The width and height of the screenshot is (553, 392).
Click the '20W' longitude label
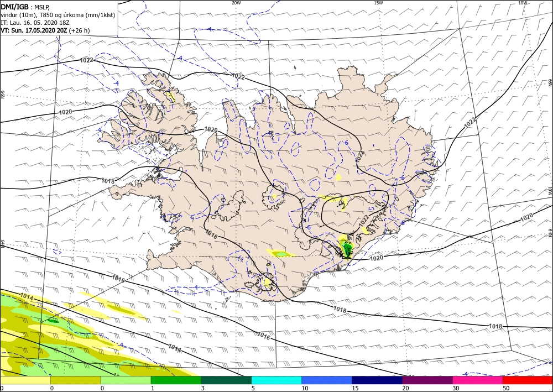pos(236,3)
